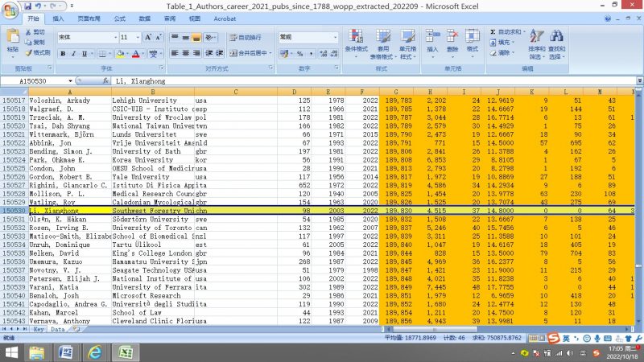644x362 pixels.
Task: Click the AutoSum (自动求和) sigma icon
Action: [x=493, y=31]
